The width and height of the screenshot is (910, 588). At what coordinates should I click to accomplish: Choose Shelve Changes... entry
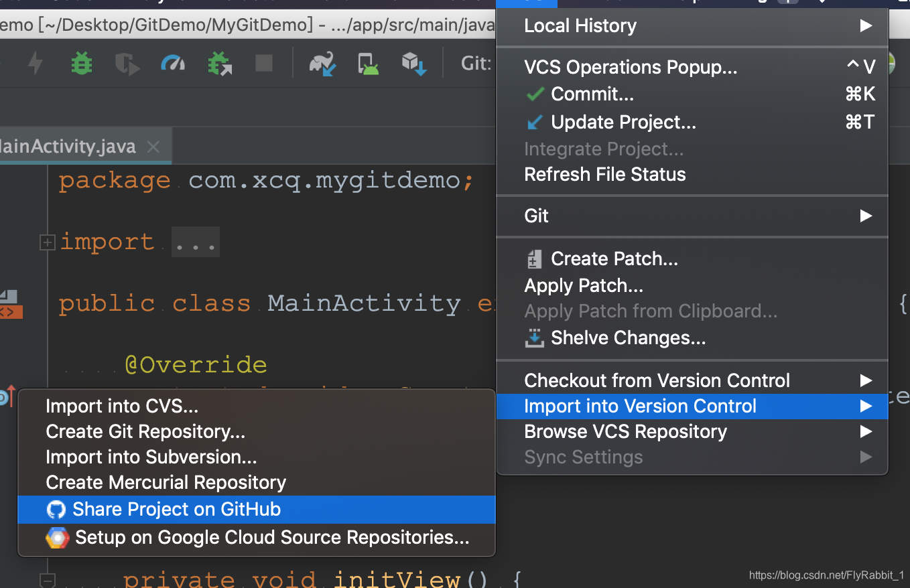(x=692, y=338)
